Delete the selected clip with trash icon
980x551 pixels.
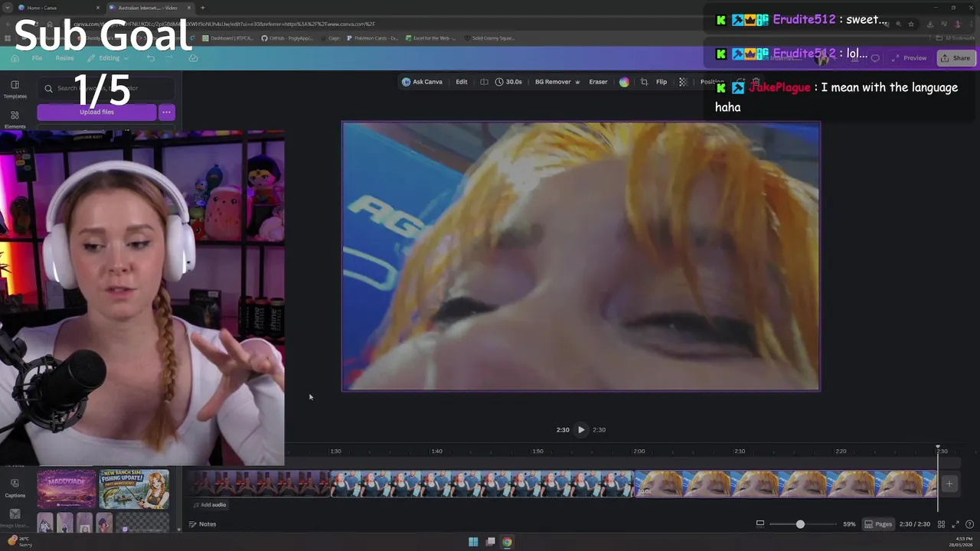(x=756, y=82)
